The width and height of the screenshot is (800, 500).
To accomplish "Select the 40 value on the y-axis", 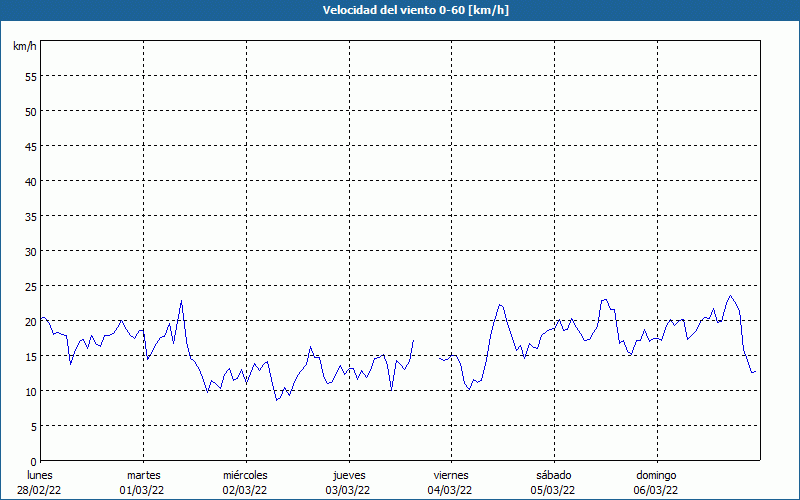I will pos(31,182).
